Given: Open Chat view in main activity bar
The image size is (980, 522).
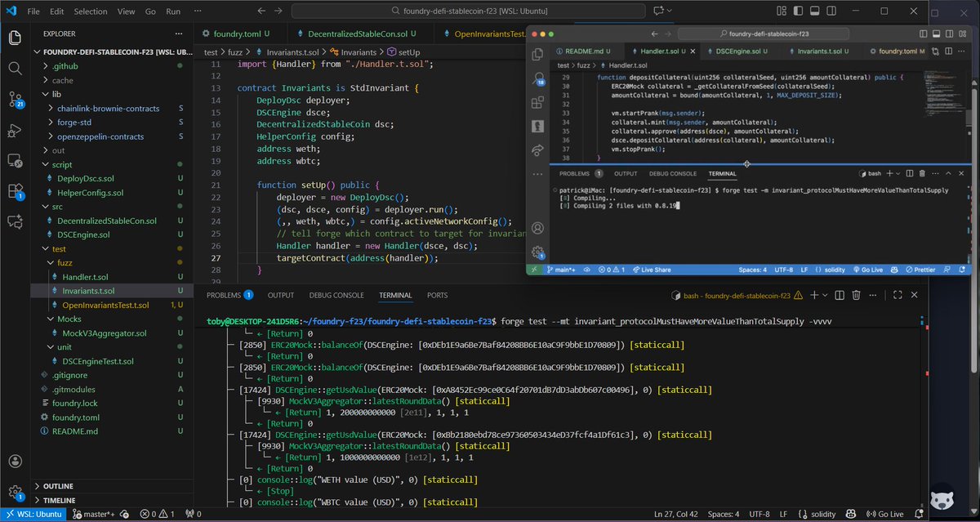Looking at the screenshot, I should pos(16,221).
